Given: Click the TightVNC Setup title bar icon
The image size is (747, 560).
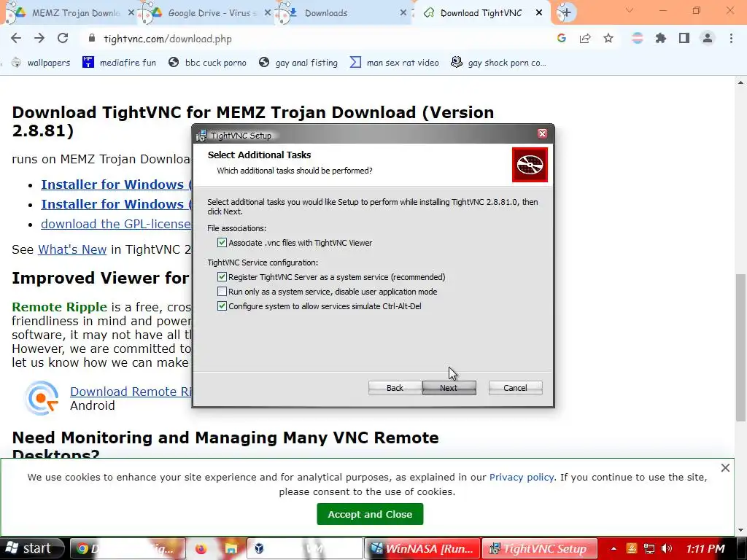Looking at the screenshot, I should tap(201, 135).
